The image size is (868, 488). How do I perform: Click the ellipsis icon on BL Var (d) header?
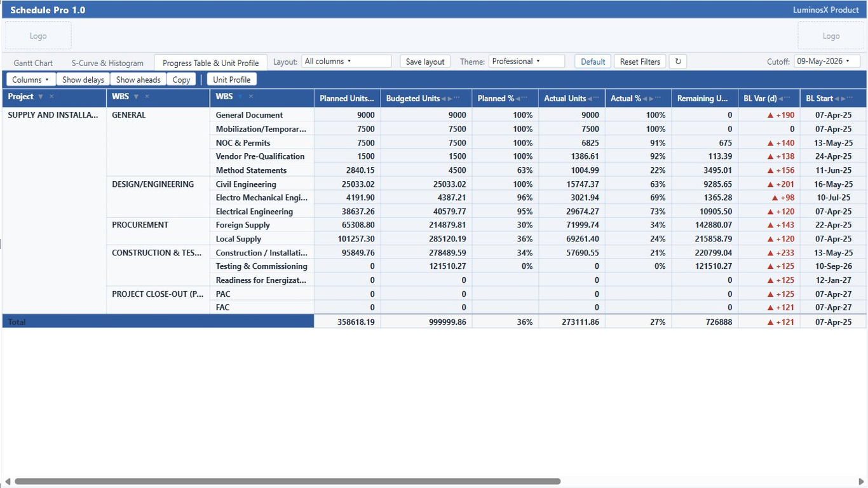click(787, 98)
